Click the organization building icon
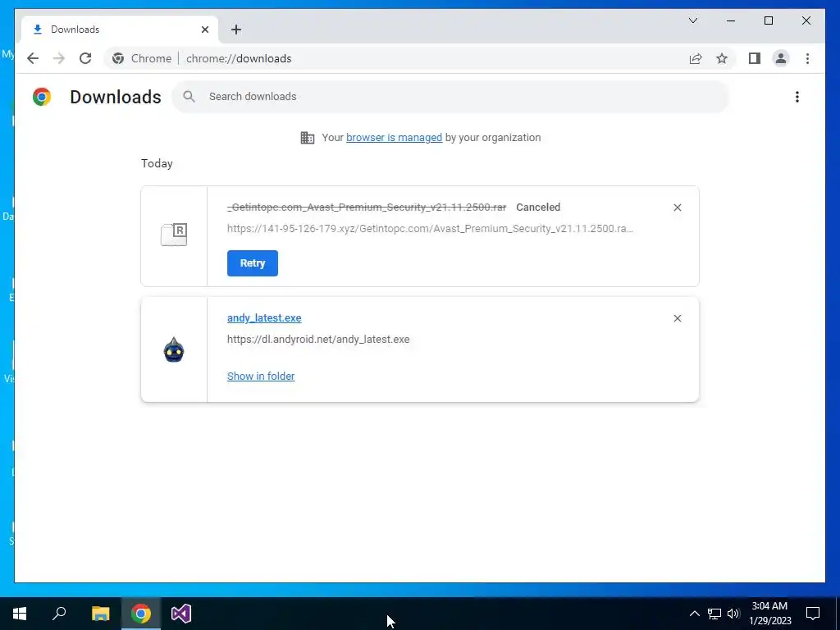The width and height of the screenshot is (840, 630). [308, 138]
